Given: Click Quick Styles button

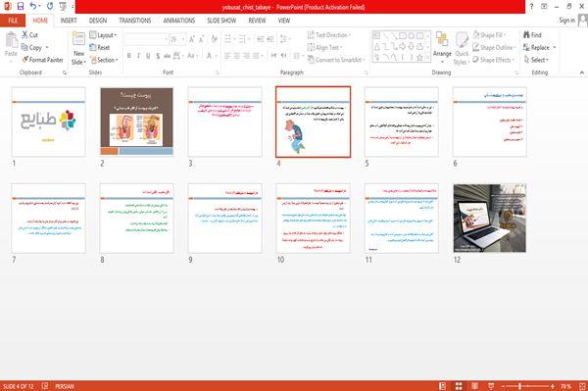Looking at the screenshot, I should tap(462, 48).
